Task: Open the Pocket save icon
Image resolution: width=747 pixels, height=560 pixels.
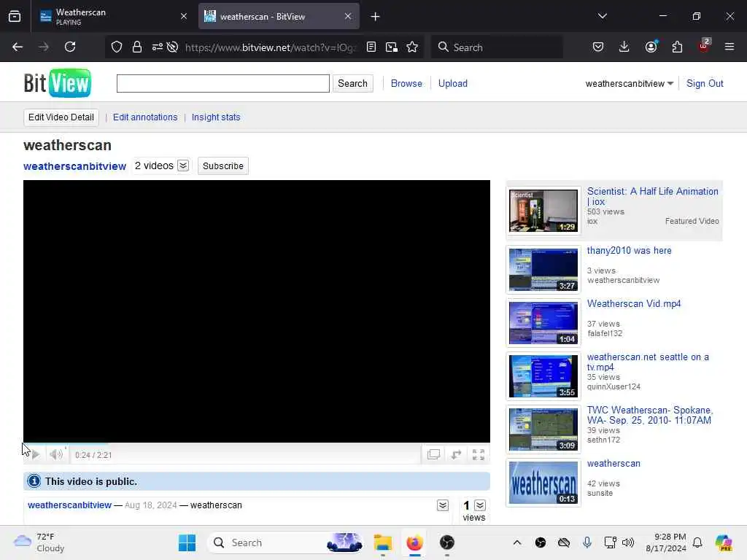Action: pos(598,47)
